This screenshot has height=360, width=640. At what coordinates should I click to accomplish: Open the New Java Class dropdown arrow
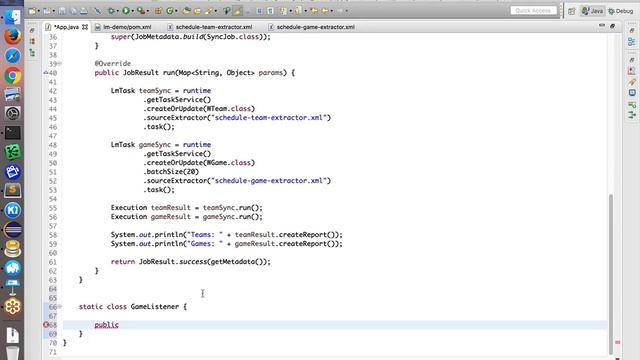pos(176,11)
